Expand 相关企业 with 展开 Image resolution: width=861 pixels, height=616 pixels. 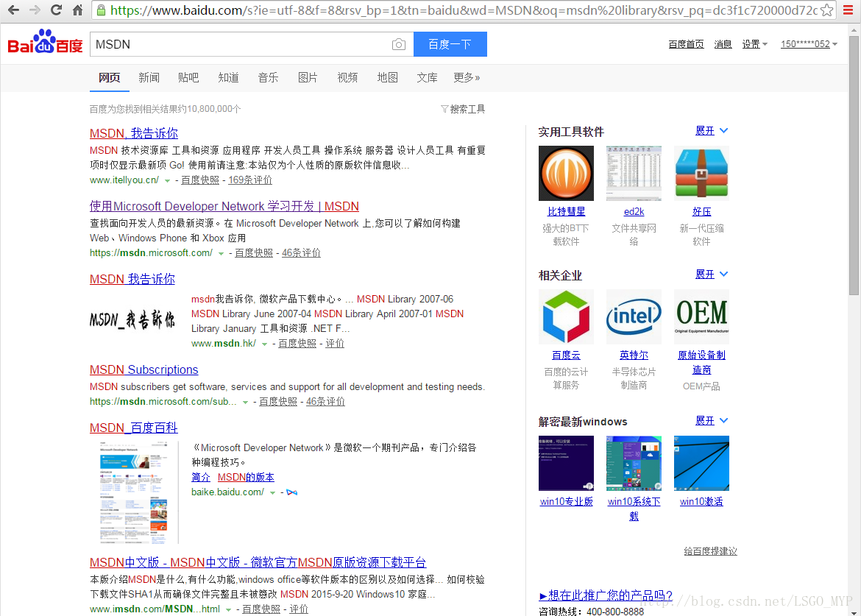[712, 274]
